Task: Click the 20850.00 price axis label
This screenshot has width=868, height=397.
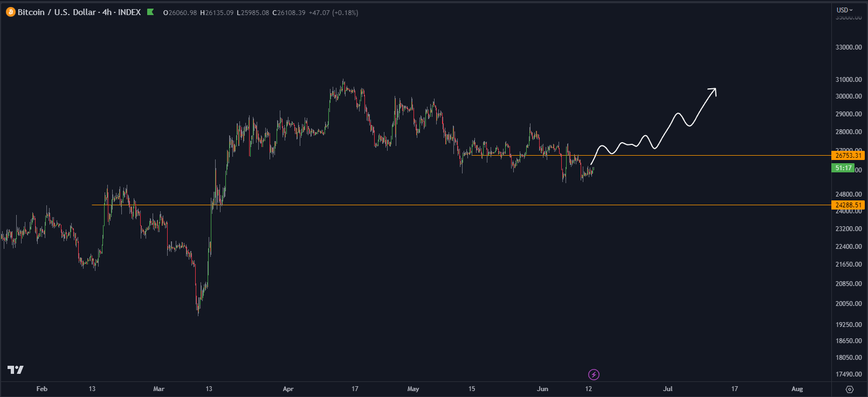Action: click(x=849, y=284)
